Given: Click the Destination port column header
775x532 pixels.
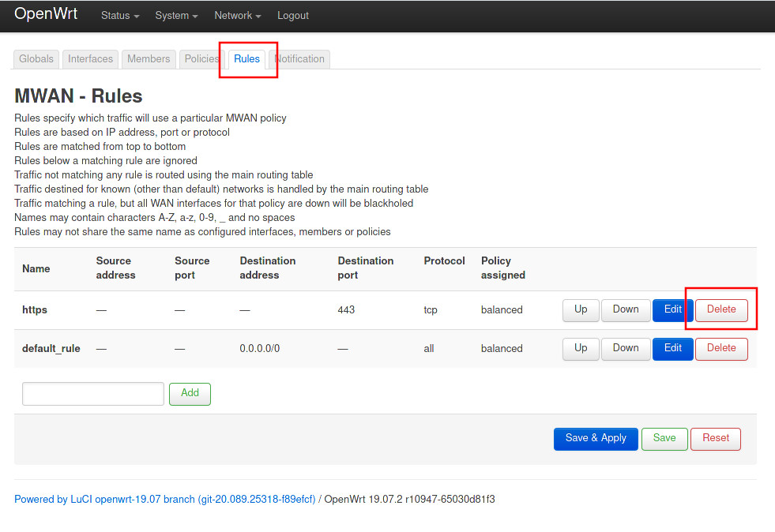Looking at the screenshot, I should [365, 268].
